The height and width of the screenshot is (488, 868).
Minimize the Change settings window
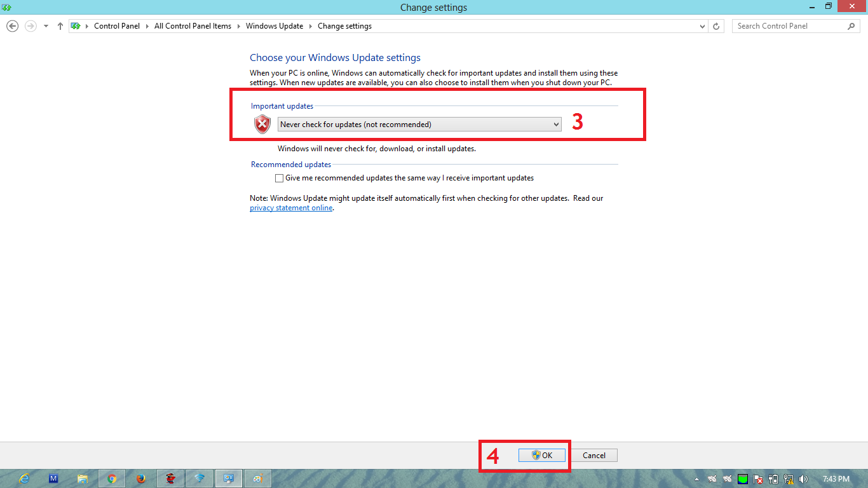point(811,6)
